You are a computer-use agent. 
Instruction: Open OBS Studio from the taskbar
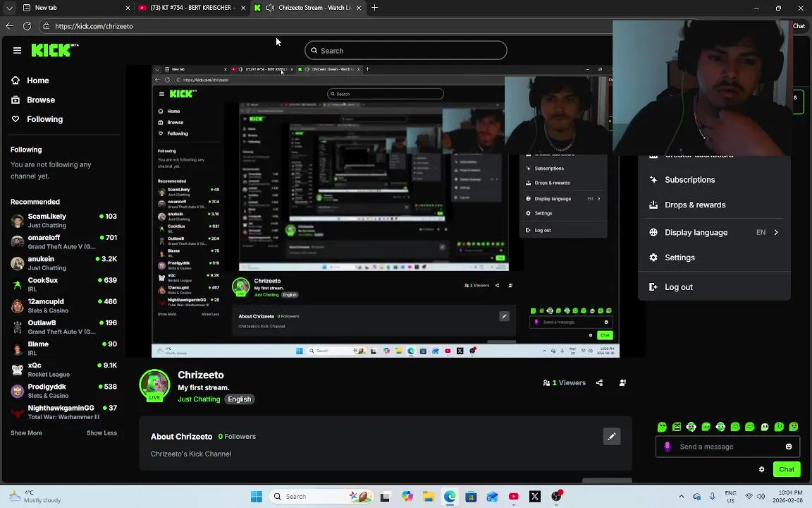pyautogui.click(x=557, y=496)
